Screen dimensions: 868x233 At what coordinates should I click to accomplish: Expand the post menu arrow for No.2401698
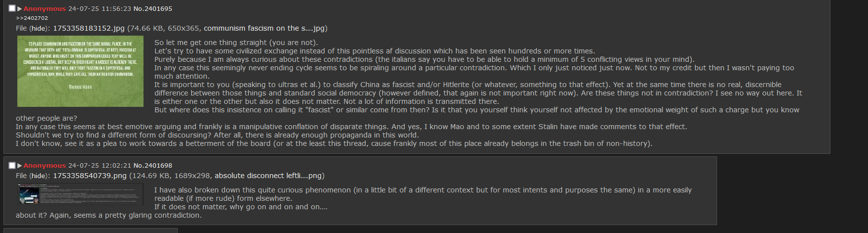point(20,166)
